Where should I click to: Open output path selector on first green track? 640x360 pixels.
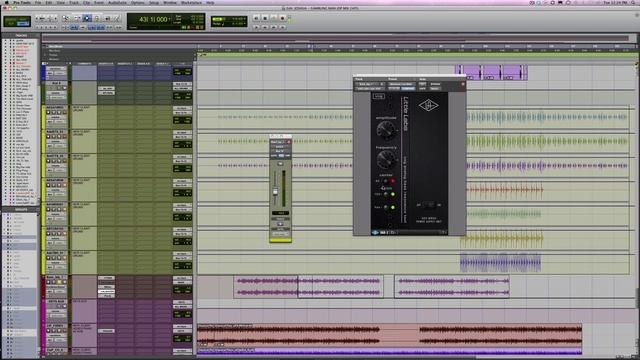pos(182,113)
